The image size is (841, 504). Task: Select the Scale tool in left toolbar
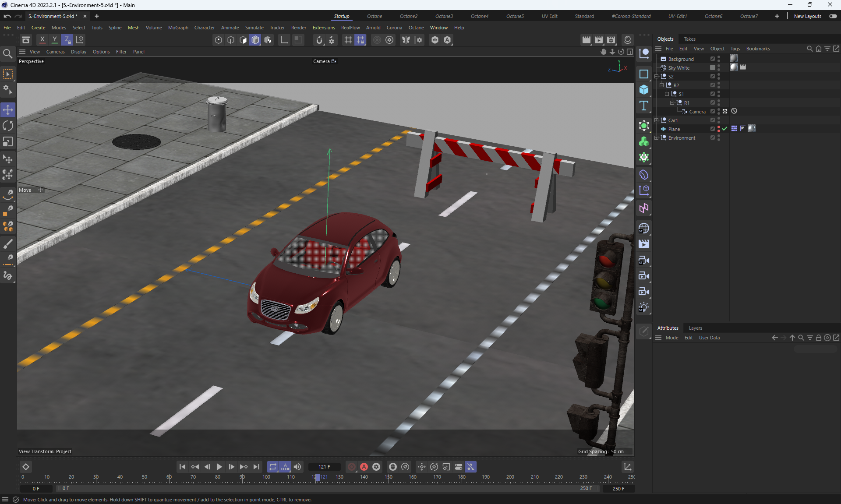[8, 142]
